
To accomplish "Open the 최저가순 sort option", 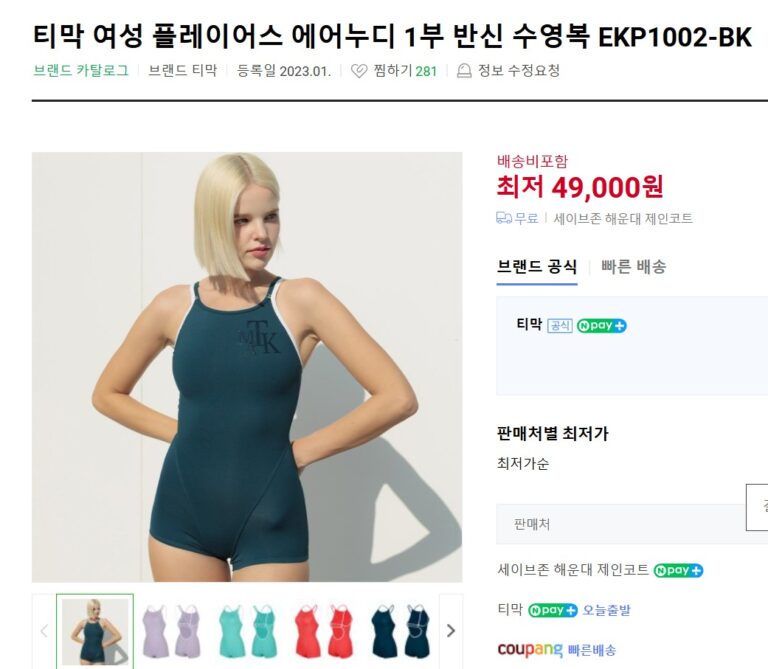I will (x=523, y=463).
